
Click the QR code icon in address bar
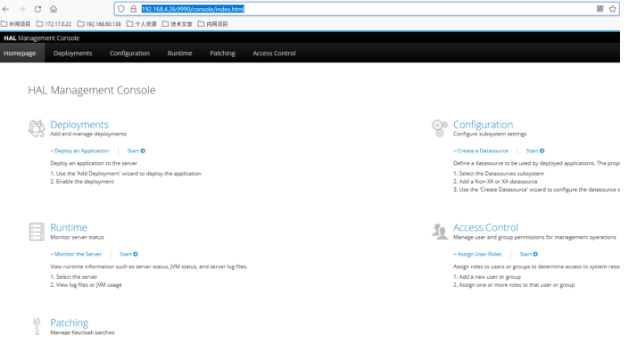[600, 9]
